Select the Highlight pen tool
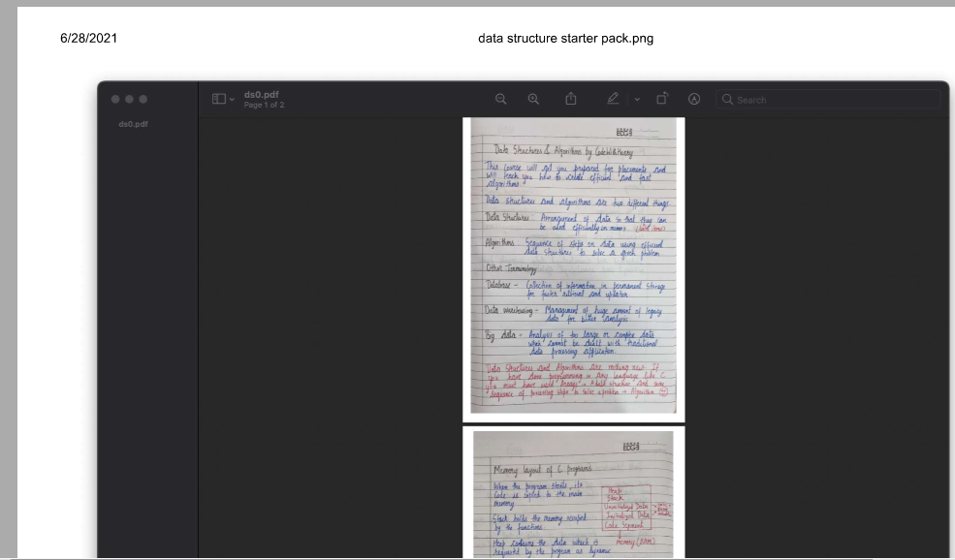Viewport: 955px width, 560px height. pyautogui.click(x=614, y=98)
